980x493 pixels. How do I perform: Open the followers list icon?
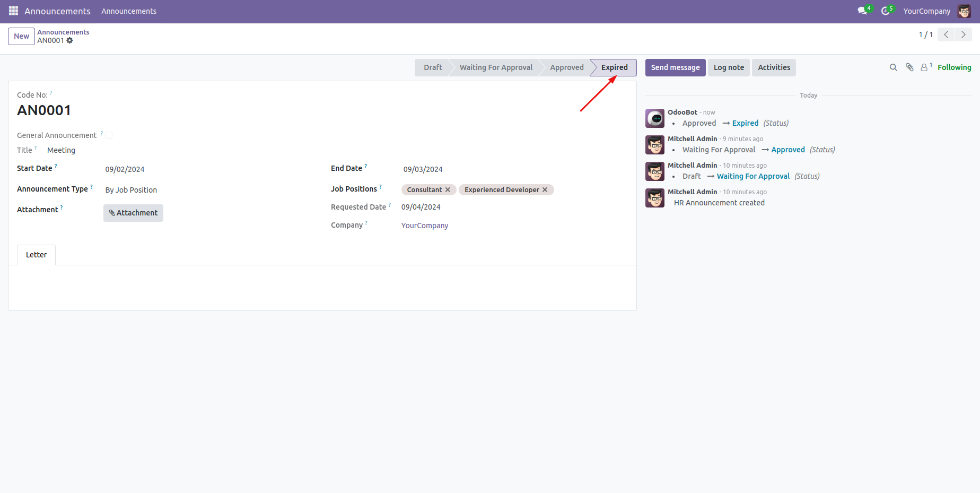tap(924, 67)
